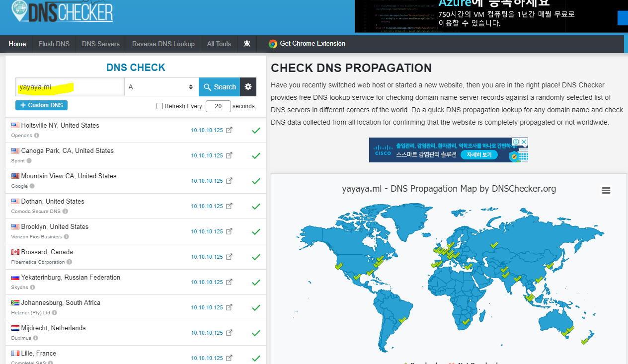Open the Flush DNS page
This screenshot has width=628, height=364.
[54, 44]
